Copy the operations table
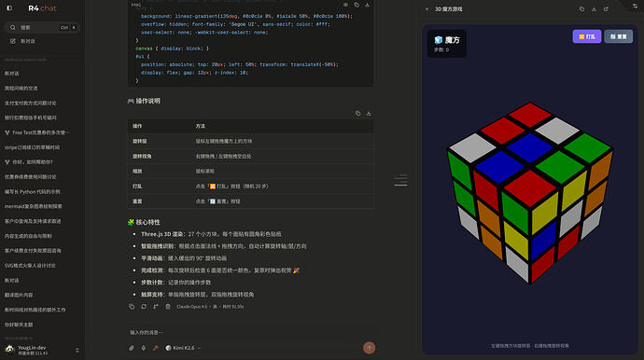 tap(358, 113)
